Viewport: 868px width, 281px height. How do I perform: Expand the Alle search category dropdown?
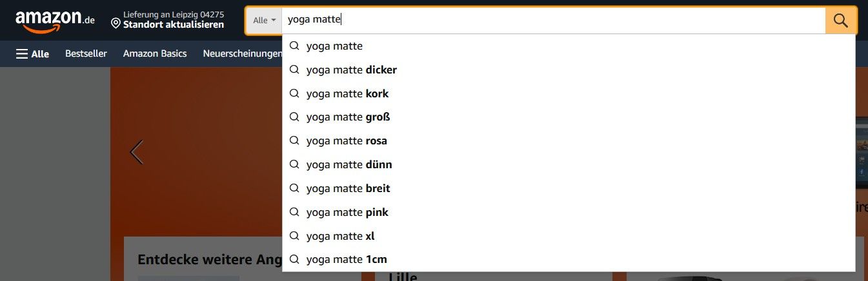click(264, 20)
